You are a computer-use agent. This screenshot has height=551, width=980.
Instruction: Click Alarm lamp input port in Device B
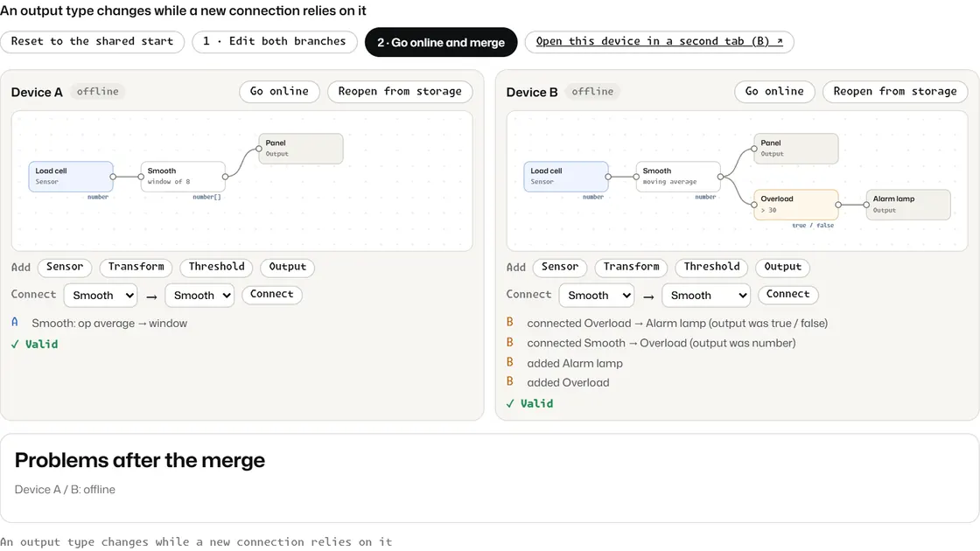click(x=866, y=205)
